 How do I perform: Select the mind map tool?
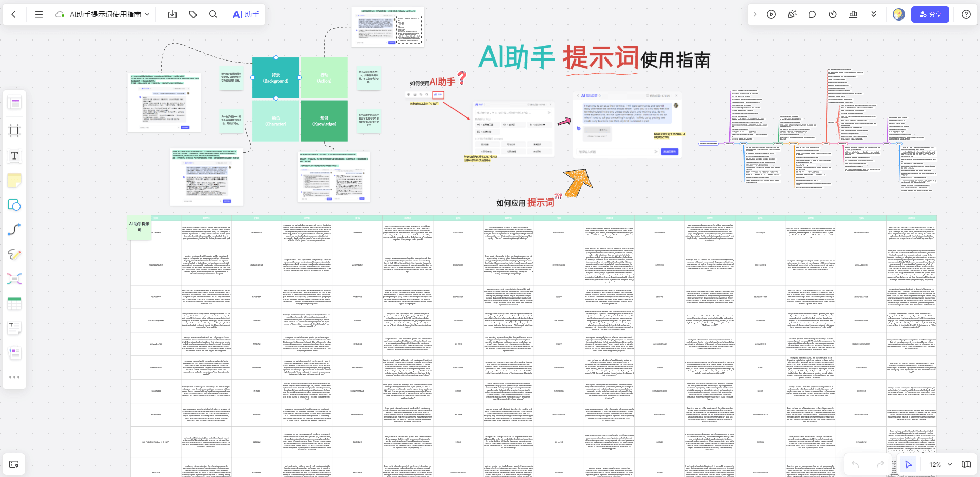tap(14, 279)
